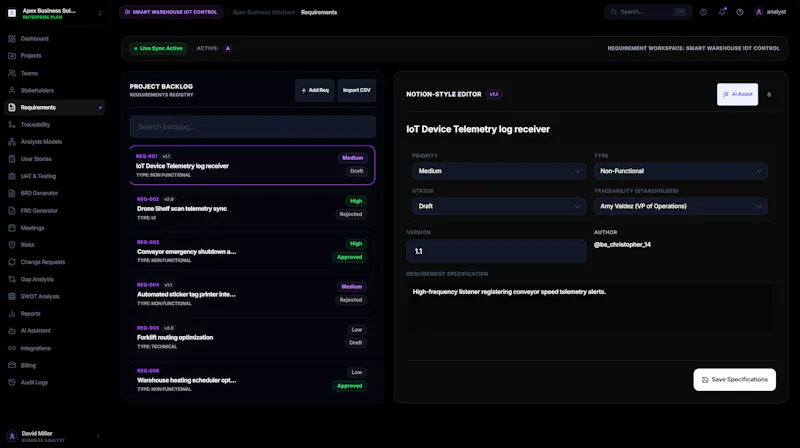The width and height of the screenshot is (800, 448).
Task: Open the Status dropdown set to Draft
Action: (499, 206)
